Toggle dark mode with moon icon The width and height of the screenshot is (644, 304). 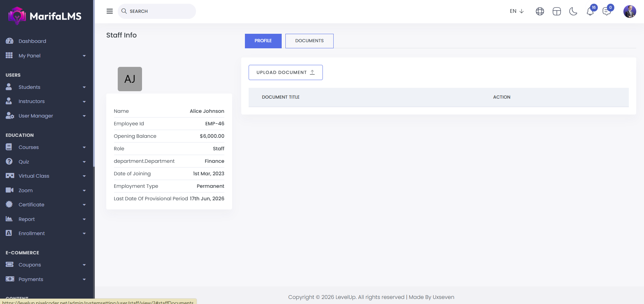tap(573, 11)
